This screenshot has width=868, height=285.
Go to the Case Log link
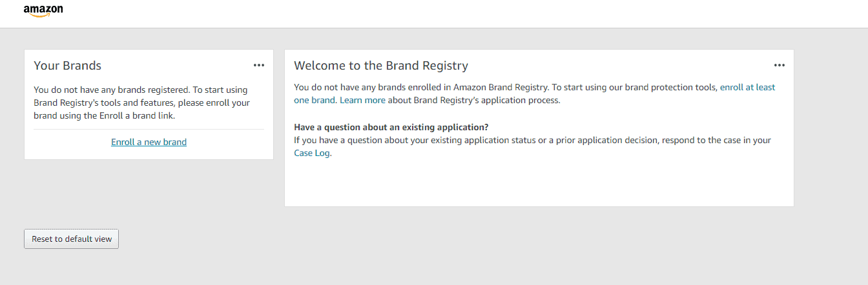click(x=312, y=153)
